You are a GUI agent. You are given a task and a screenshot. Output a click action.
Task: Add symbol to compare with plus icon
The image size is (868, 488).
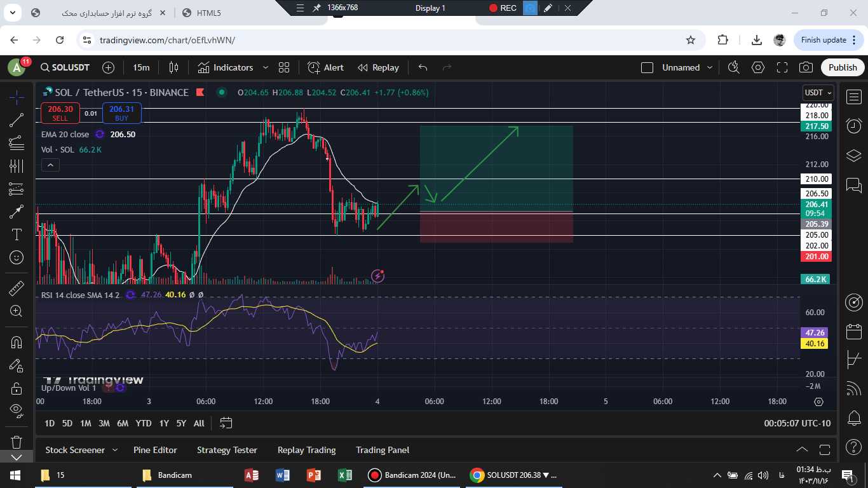click(x=108, y=67)
